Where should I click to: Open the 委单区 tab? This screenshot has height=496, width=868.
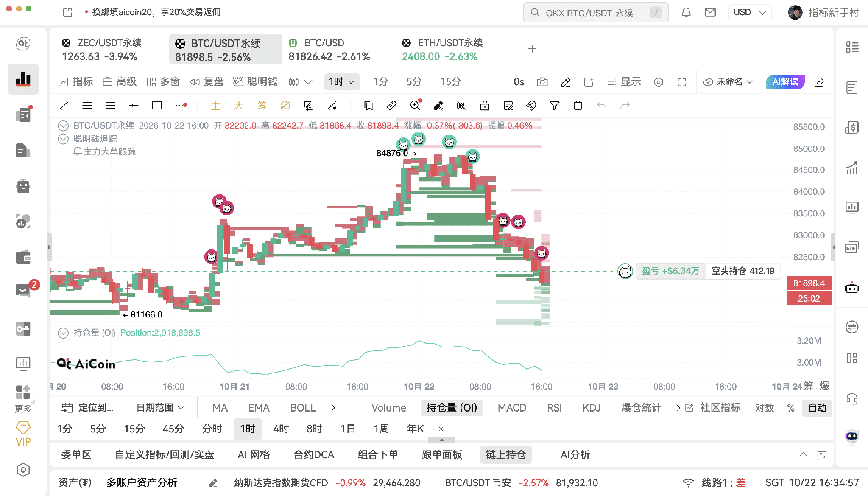(x=76, y=455)
